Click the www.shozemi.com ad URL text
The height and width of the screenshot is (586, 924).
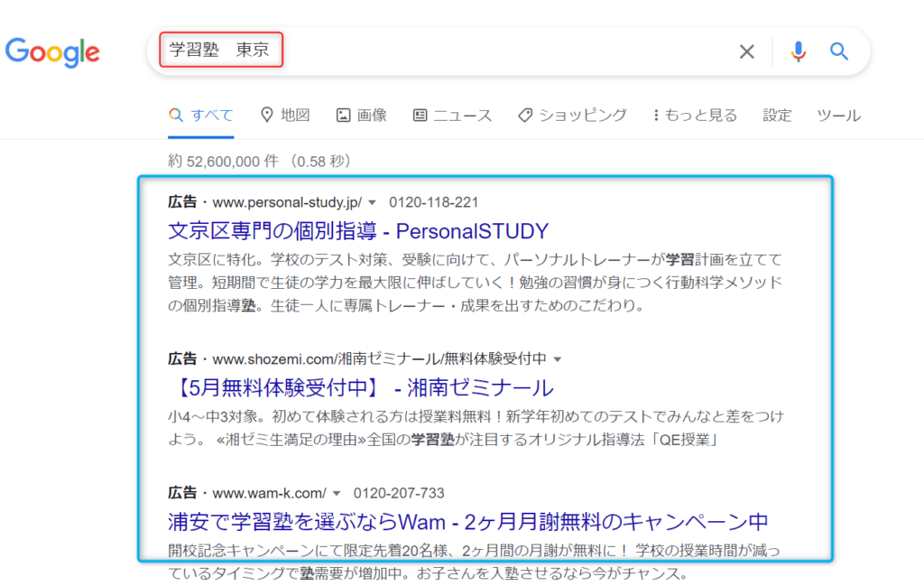[x=380, y=359]
